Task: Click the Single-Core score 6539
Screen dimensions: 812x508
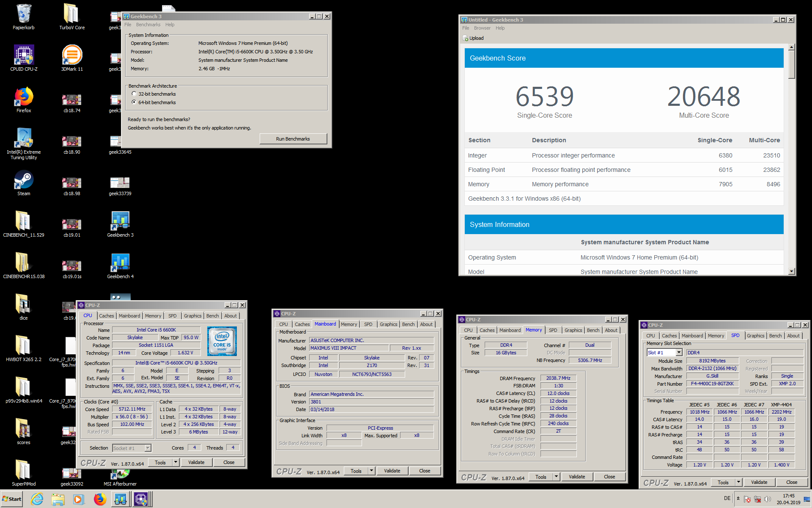Action: (544, 97)
